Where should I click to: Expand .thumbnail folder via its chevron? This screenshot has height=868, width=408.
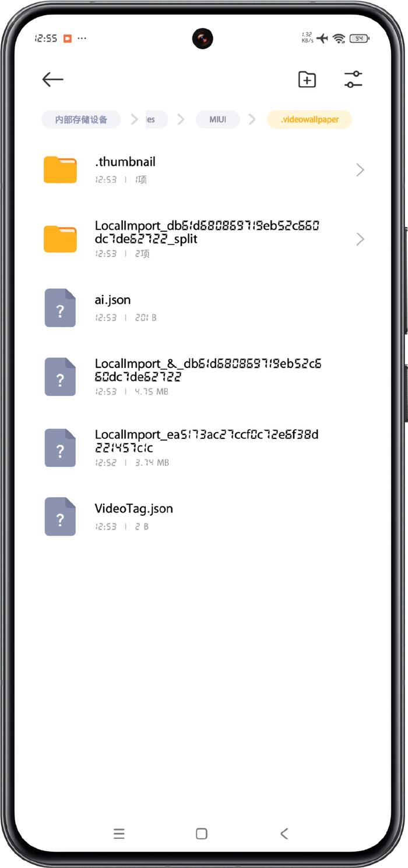(360, 169)
